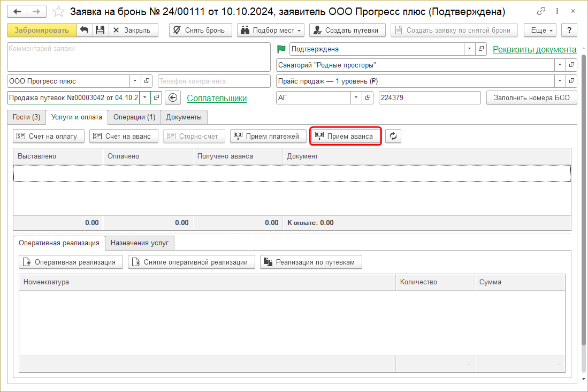Open the Прайс продаж record
588x392 pixels.
coord(571,81)
